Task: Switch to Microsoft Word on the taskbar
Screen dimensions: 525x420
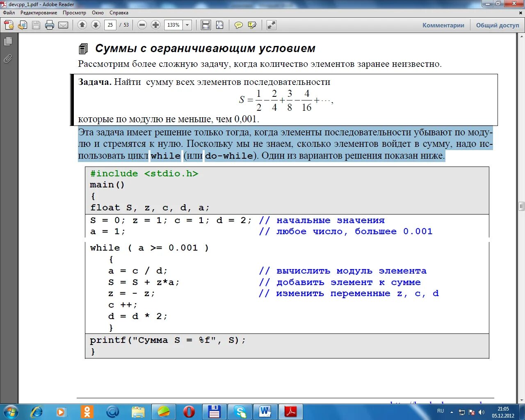Action: [265, 411]
